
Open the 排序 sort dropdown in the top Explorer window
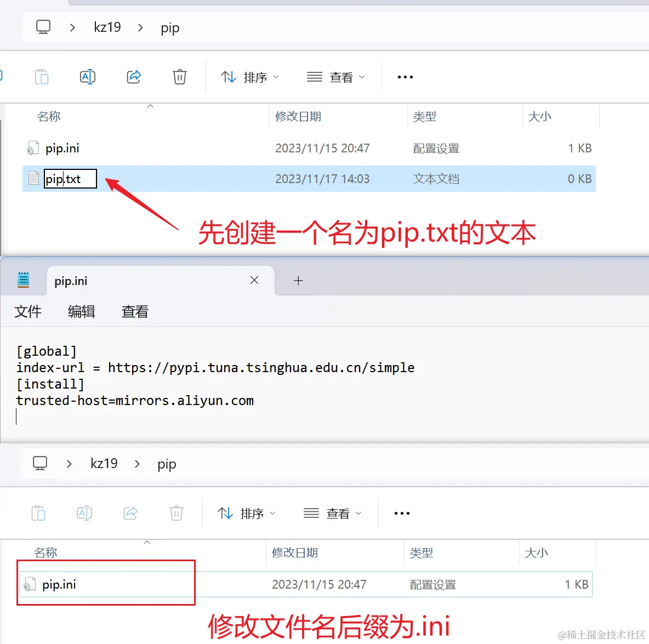tap(249, 77)
